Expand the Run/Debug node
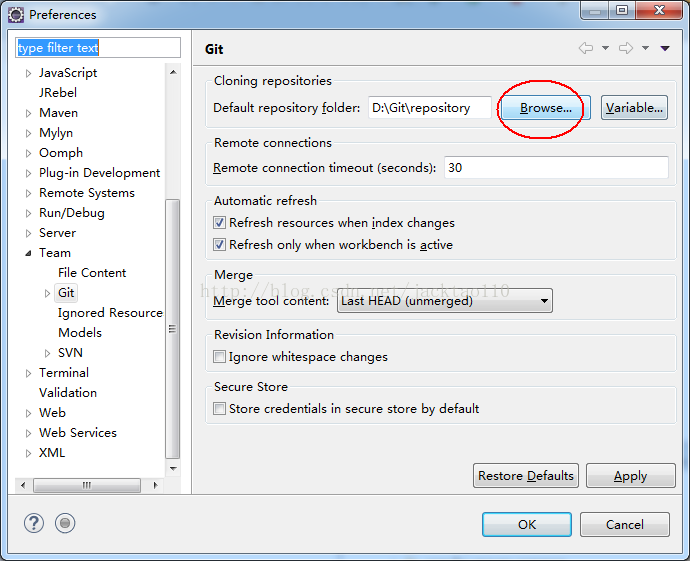Image resolution: width=690 pixels, height=561 pixels. point(29,213)
